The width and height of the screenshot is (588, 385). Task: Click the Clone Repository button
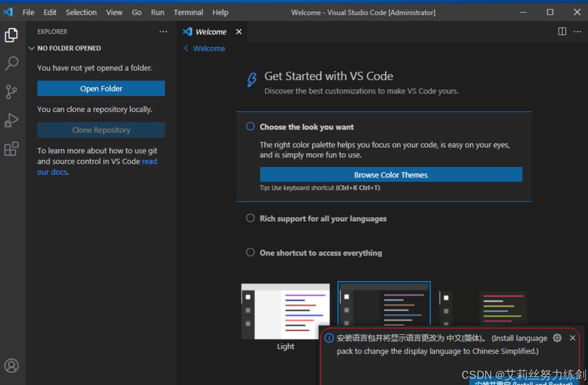(101, 130)
